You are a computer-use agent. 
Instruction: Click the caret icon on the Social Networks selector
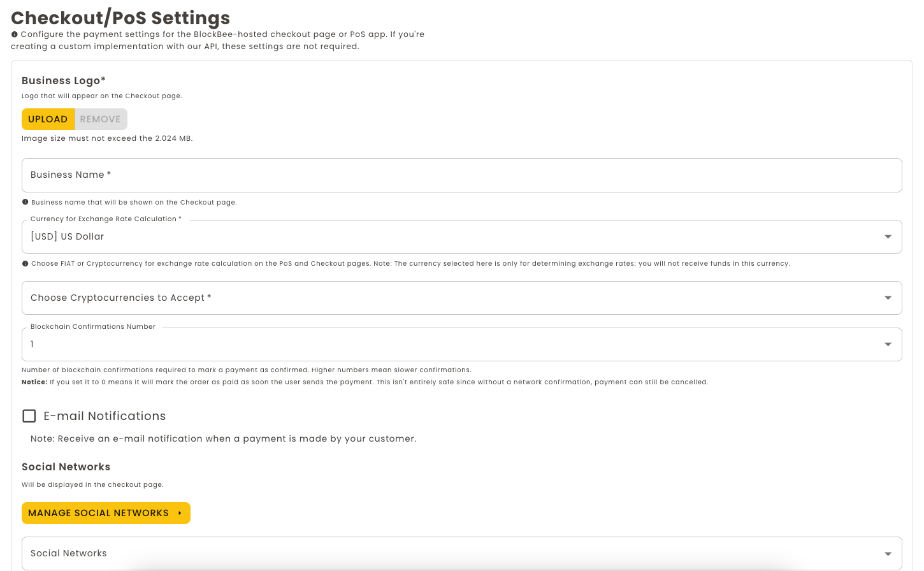point(888,553)
